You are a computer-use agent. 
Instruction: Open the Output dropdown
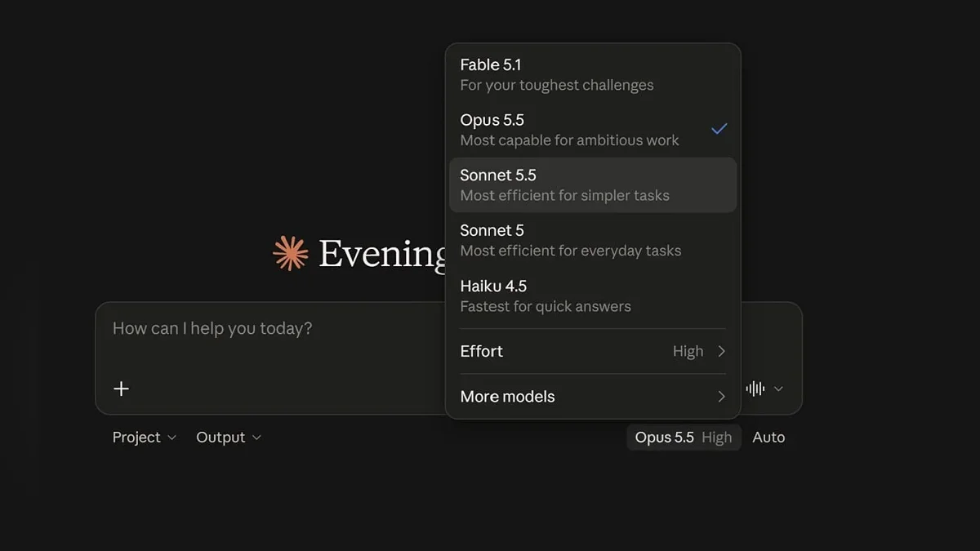click(x=229, y=438)
